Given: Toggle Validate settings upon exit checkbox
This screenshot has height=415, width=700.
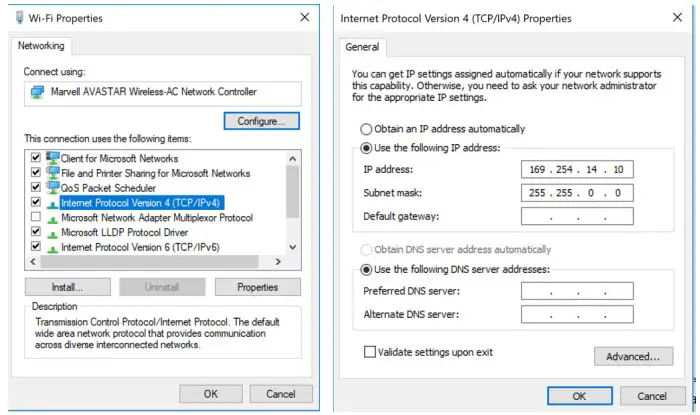Looking at the screenshot, I should coord(370,352).
